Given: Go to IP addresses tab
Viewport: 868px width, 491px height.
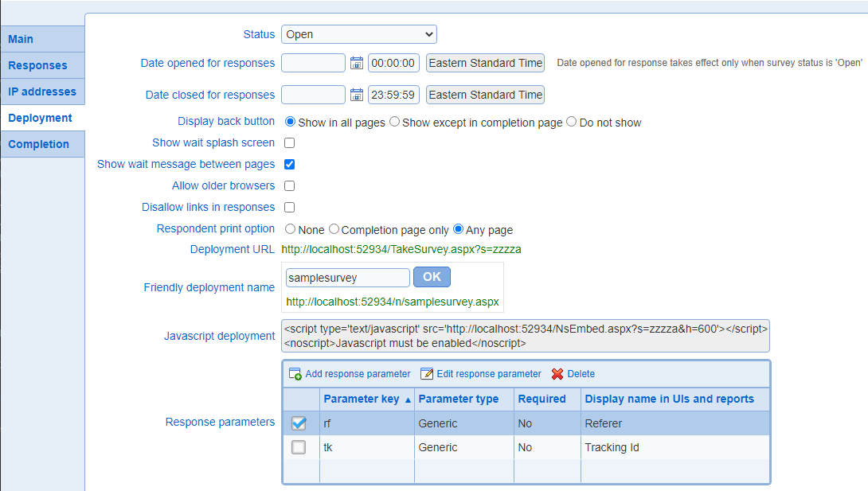Looking at the screenshot, I should 43,92.
